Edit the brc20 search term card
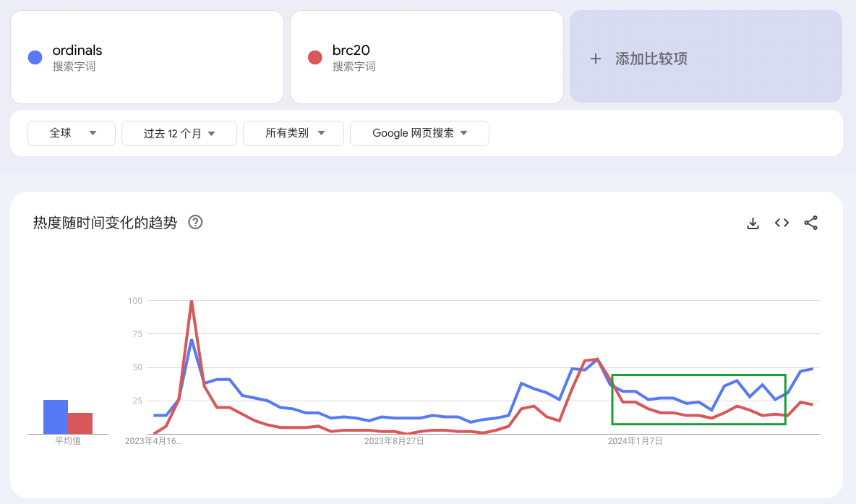 [x=427, y=57]
